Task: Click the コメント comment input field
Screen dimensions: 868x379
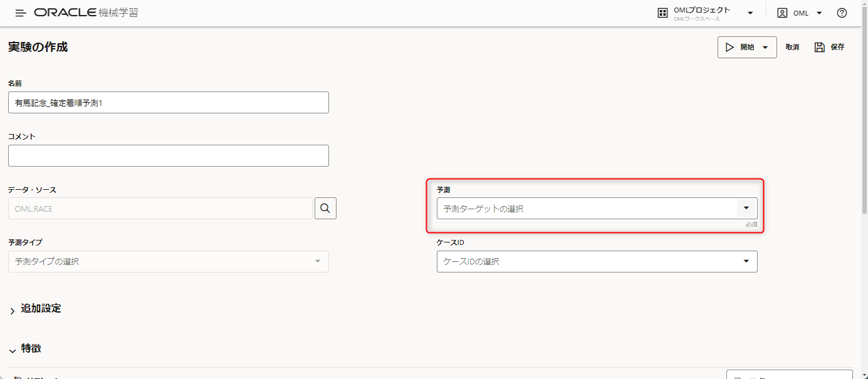Action: (x=169, y=156)
